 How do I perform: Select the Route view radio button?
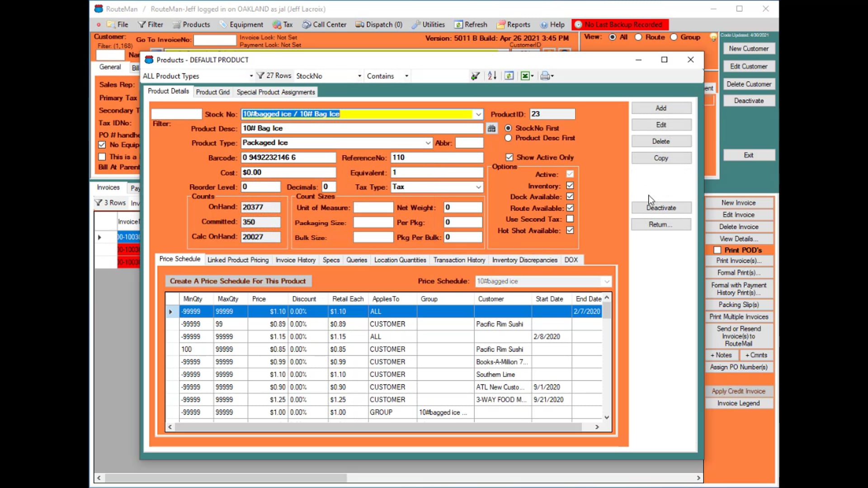coord(638,37)
